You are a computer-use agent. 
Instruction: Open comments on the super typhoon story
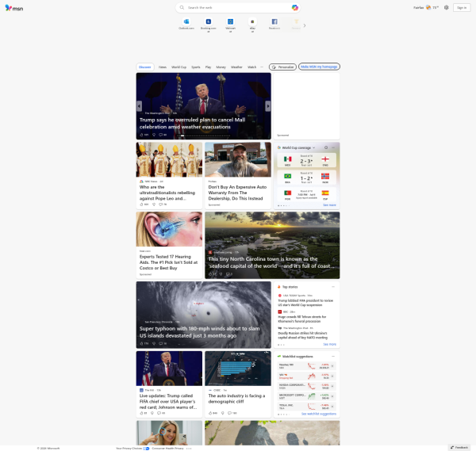click(x=163, y=343)
